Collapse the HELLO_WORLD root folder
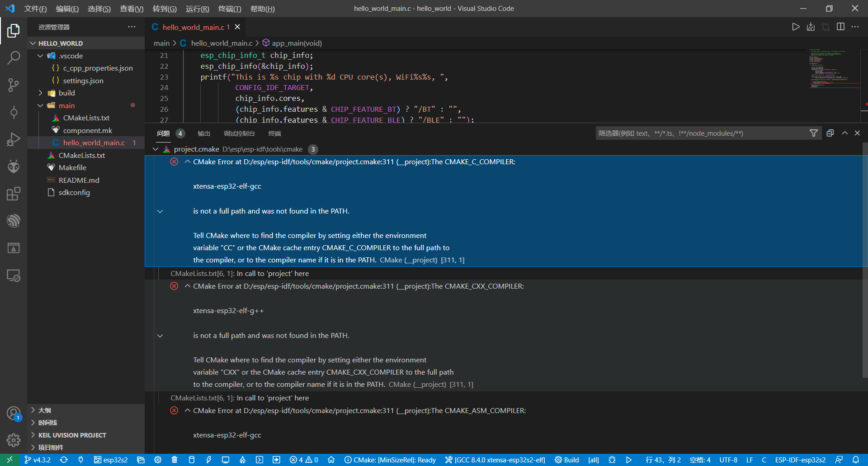 [33, 43]
